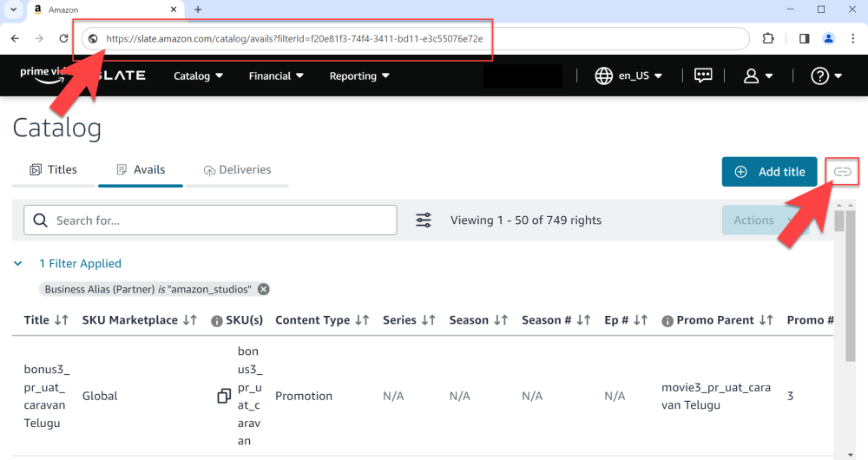Switch to the Deliveries tab

click(x=237, y=170)
